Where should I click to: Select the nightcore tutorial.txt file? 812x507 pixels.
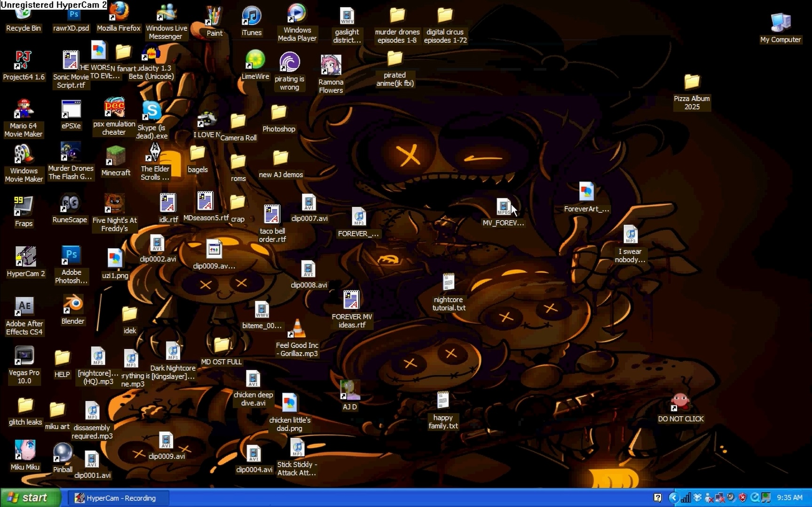pyautogui.click(x=448, y=284)
